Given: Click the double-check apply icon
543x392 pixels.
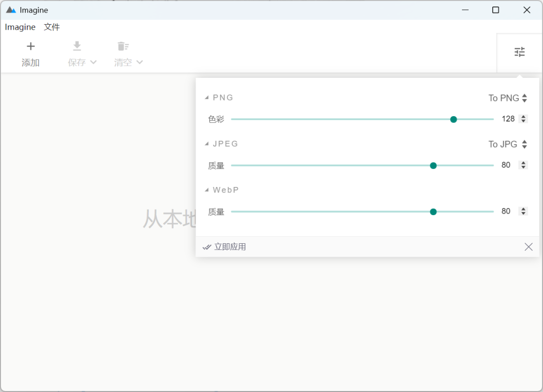Looking at the screenshot, I should [207, 247].
